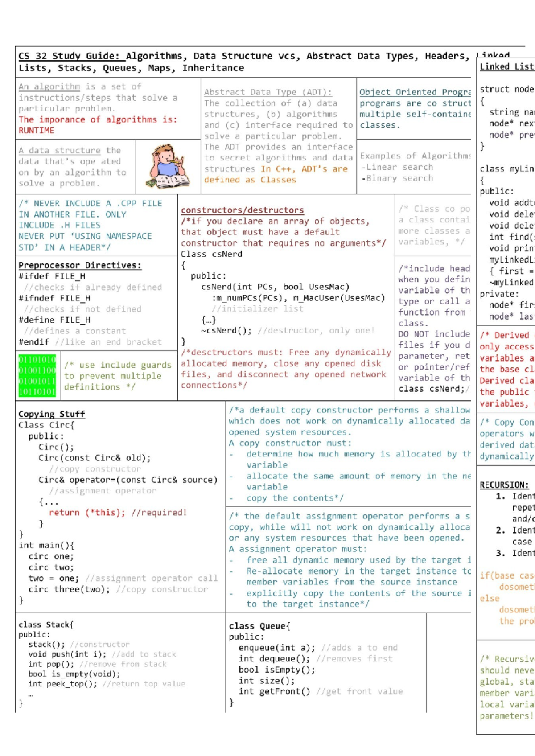Click the "int main(){" line
This screenshot has height=756, width=535.
[46, 545]
